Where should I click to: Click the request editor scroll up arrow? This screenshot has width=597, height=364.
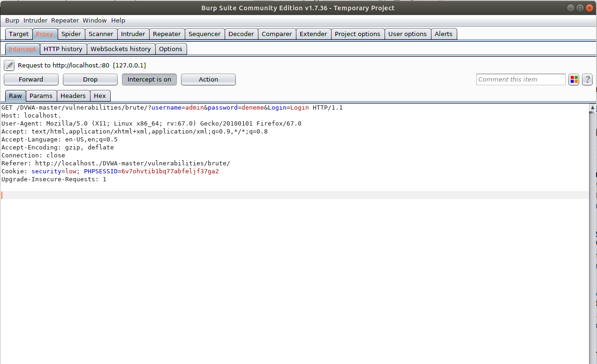(593, 108)
